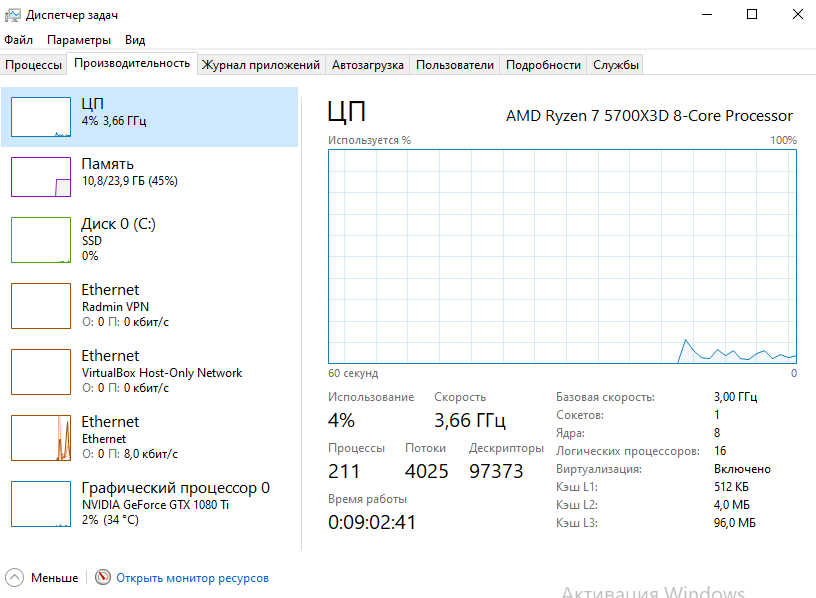The image size is (816, 598).
Task: Select the 'Производительность' tab
Action: pyautogui.click(x=132, y=63)
